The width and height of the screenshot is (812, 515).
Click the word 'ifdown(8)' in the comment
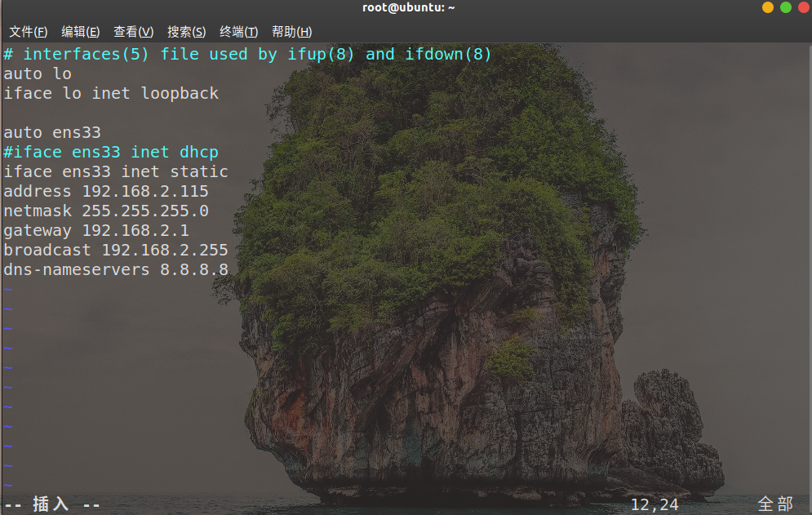coord(448,54)
